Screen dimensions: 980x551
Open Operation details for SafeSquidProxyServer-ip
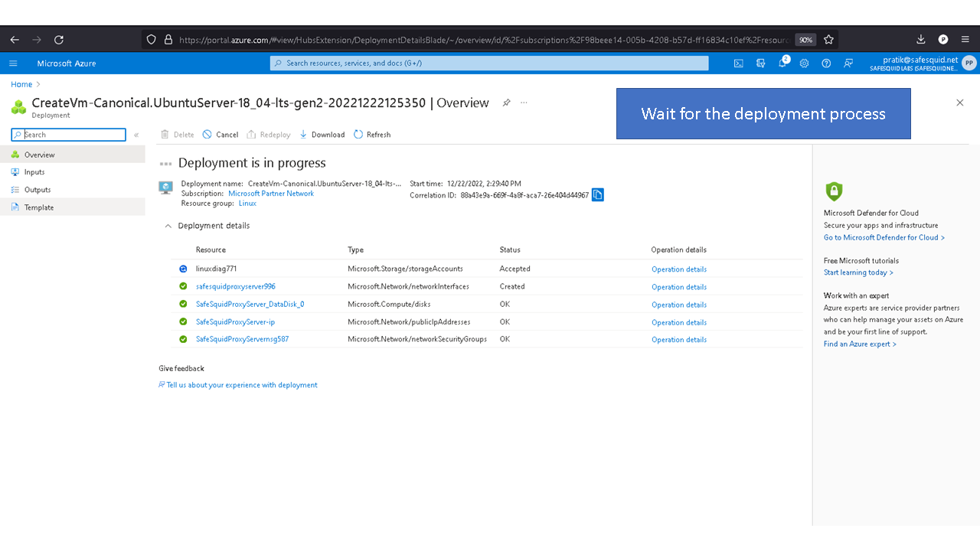pyautogui.click(x=679, y=322)
